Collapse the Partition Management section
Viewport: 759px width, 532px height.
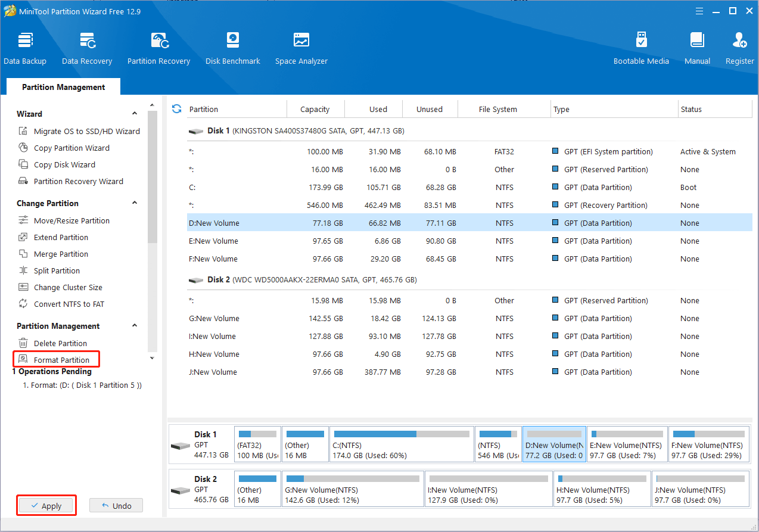pyautogui.click(x=134, y=325)
